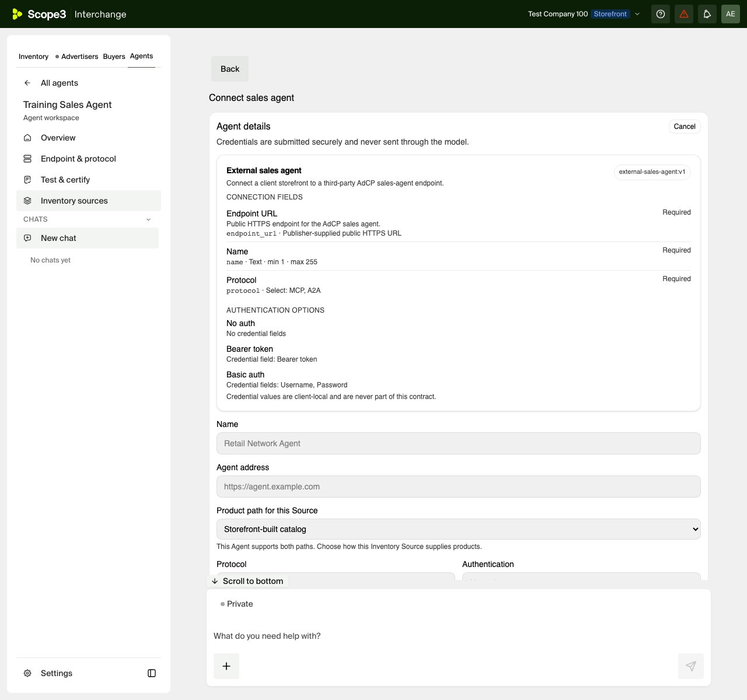
Task: Click the back arrow beside All agents
Action: coord(27,83)
